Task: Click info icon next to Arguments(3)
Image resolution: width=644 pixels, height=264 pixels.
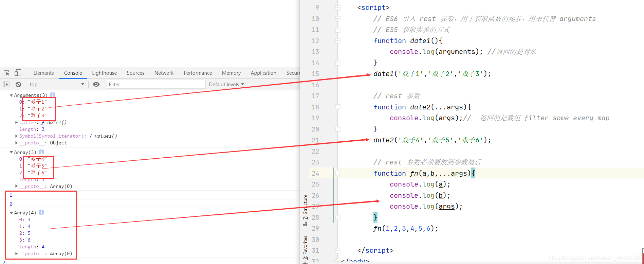Action: pyautogui.click(x=52, y=95)
